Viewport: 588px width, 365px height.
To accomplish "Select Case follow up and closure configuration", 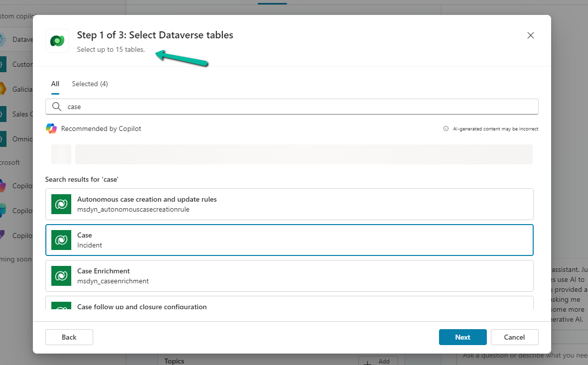I will pyautogui.click(x=299, y=304).
